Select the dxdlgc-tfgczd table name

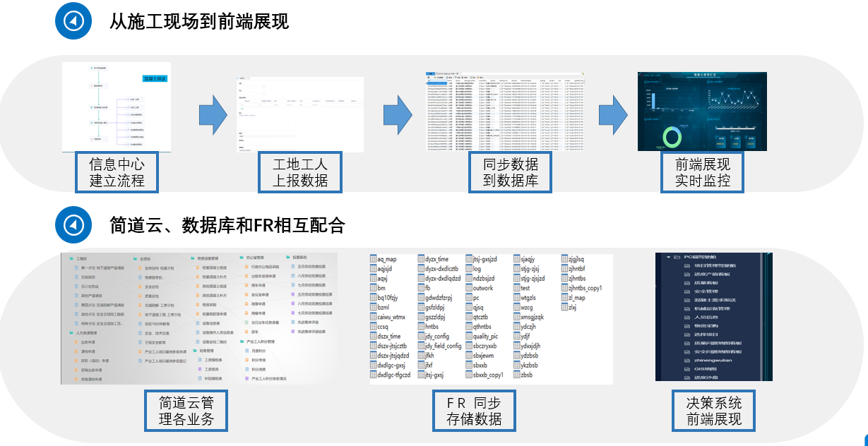(394, 375)
